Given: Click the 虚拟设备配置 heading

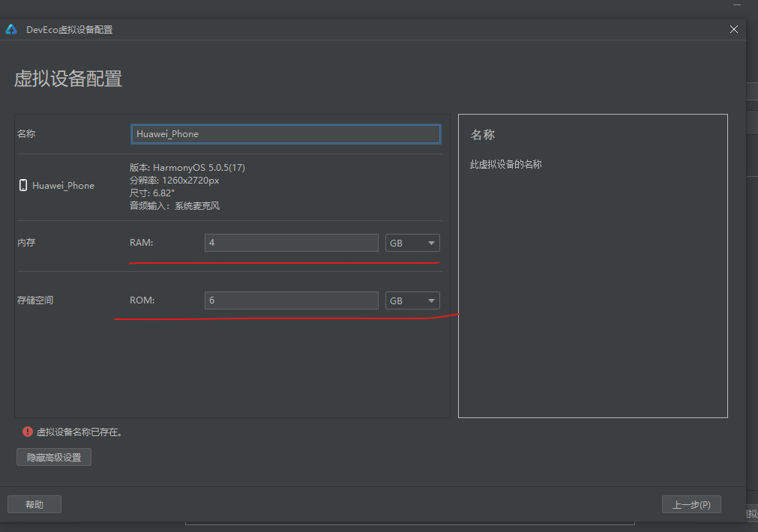Looking at the screenshot, I should click(x=68, y=78).
